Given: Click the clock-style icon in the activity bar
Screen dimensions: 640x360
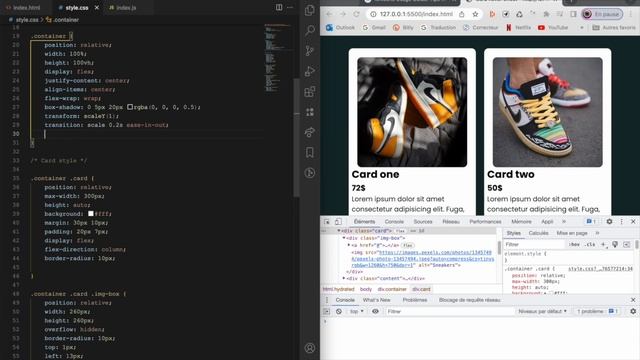Looking at the screenshot, I should 310,173.
